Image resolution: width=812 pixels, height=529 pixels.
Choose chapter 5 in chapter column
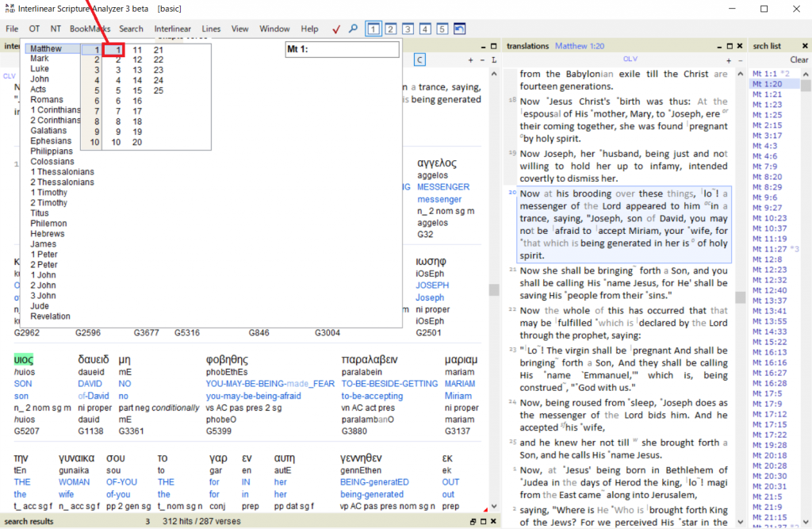[x=96, y=90]
